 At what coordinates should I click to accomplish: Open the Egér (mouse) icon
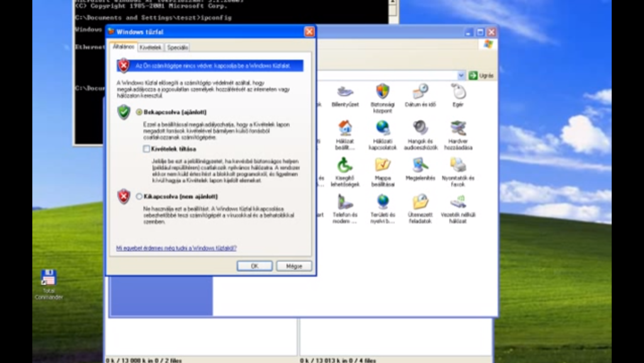tap(458, 92)
